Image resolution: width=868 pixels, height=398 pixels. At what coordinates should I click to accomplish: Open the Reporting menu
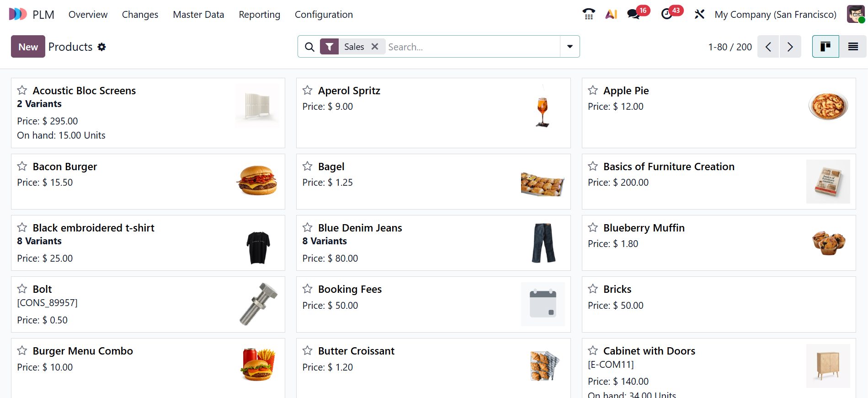point(259,15)
